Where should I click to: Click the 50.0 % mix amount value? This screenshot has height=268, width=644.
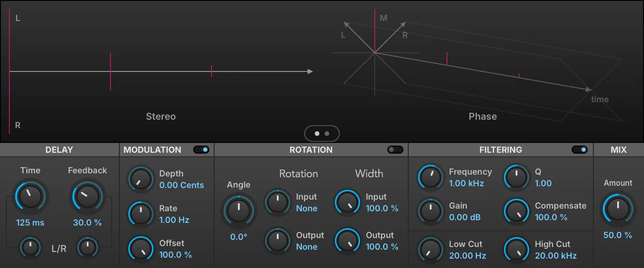pos(618,235)
